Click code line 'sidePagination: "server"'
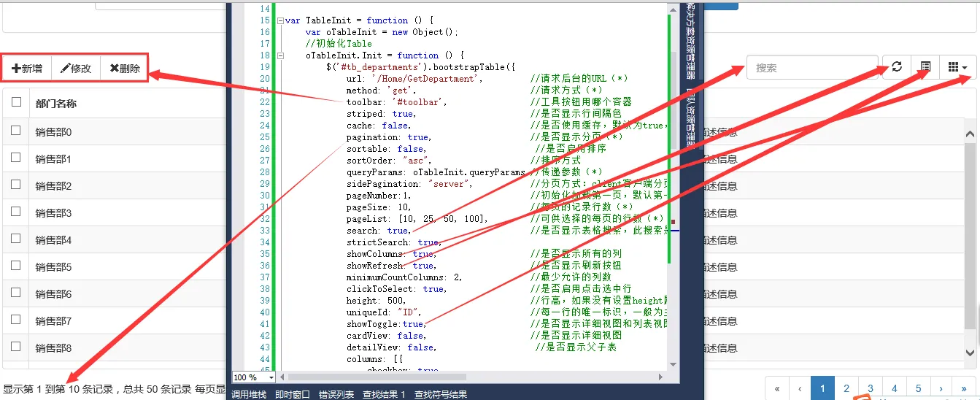Viewport: 980px width, 400px height. [x=409, y=184]
